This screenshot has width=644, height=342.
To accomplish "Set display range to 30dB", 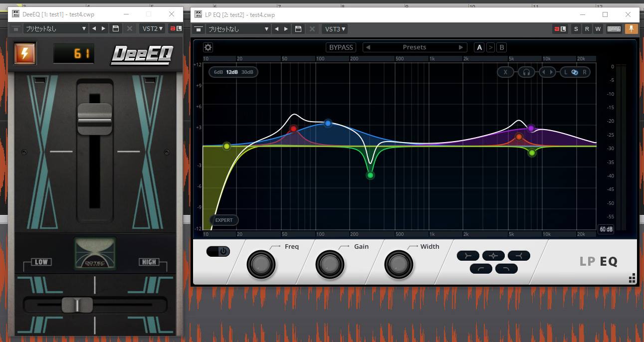I will click(x=247, y=72).
